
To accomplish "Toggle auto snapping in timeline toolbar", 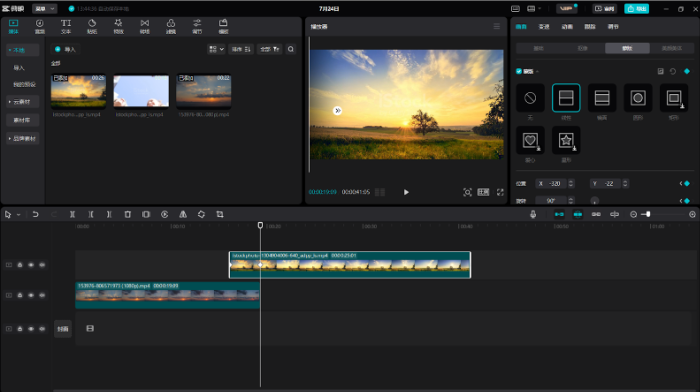I will pyautogui.click(x=578, y=214).
